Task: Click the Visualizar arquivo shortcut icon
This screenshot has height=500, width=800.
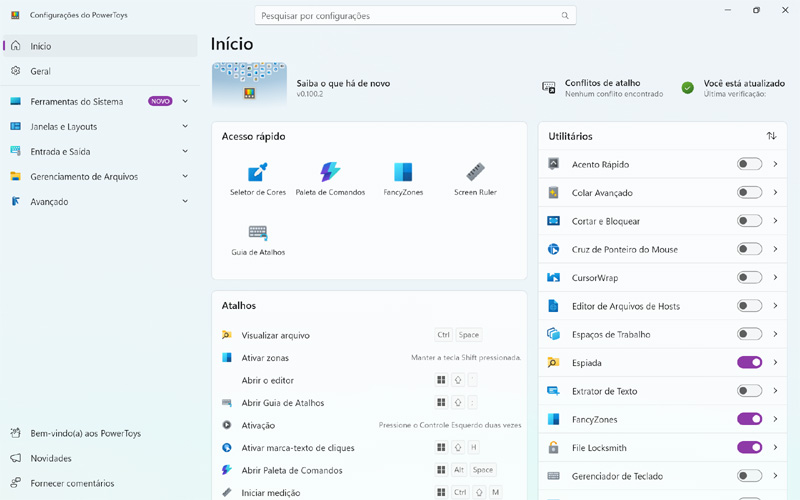Action: click(227, 335)
